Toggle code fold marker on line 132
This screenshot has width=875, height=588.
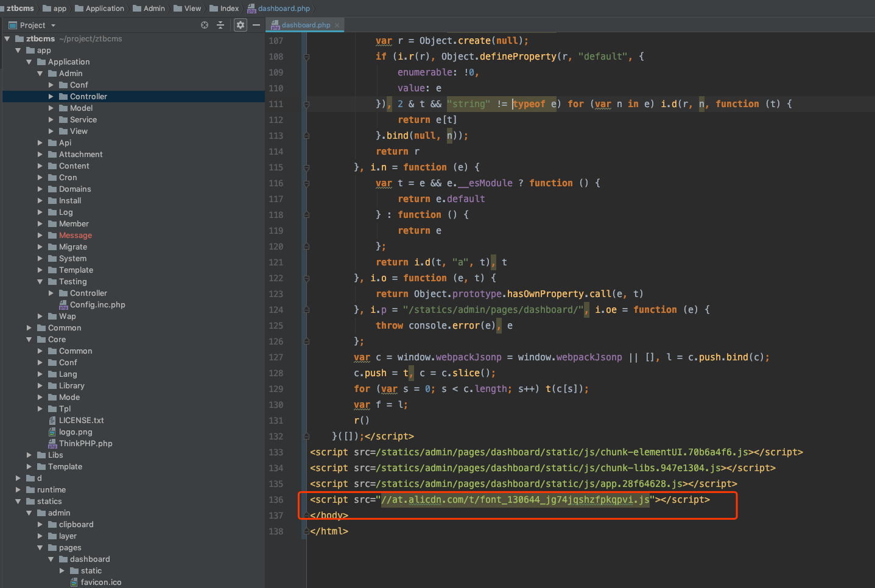306,436
